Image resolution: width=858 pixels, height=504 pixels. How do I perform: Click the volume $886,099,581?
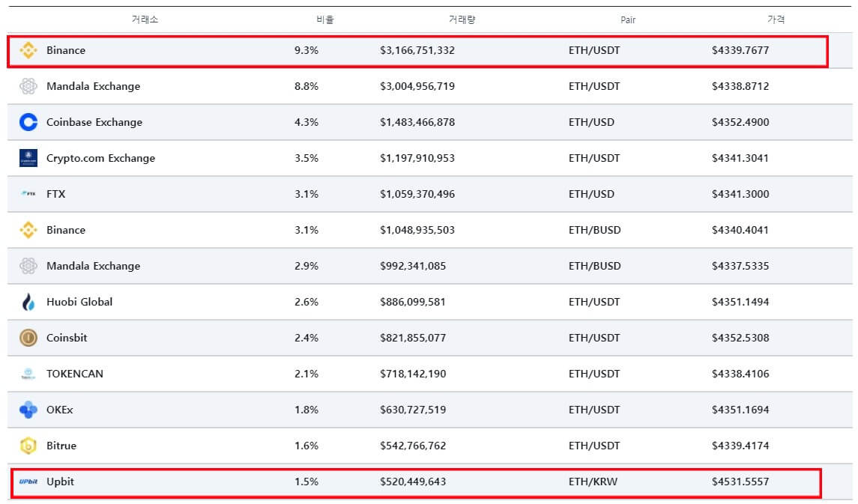pyautogui.click(x=413, y=303)
